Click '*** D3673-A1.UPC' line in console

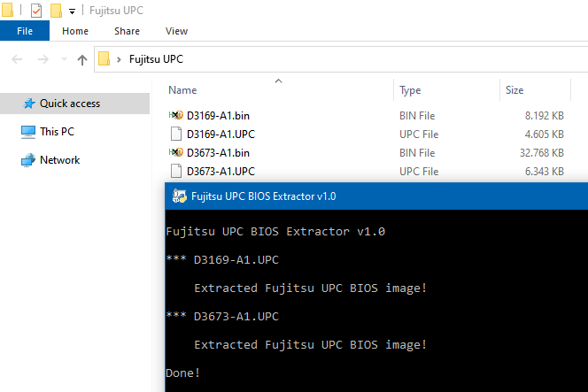(222, 316)
